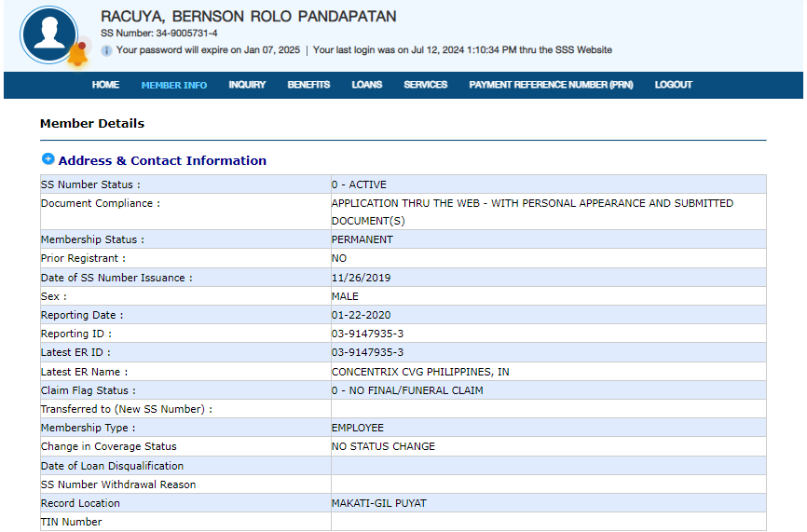807x532 pixels.
Task: Click the Address & Contact Information heading
Action: coord(162,160)
